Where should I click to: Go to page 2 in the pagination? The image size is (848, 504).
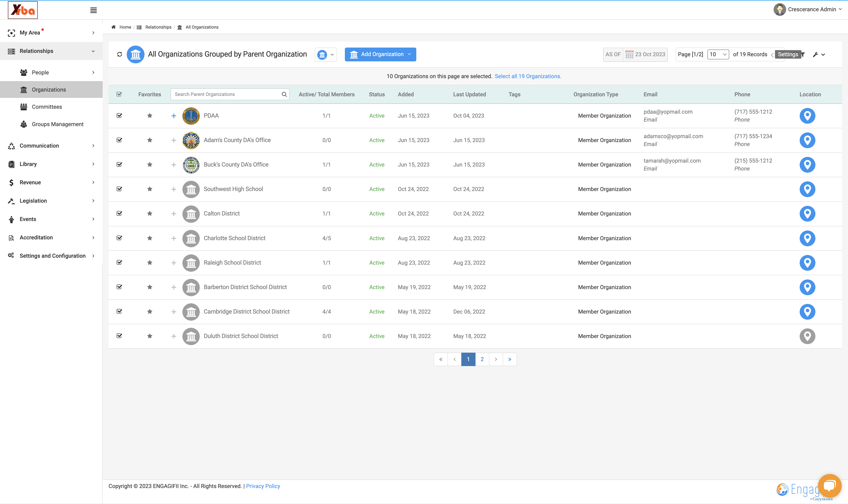click(x=482, y=359)
